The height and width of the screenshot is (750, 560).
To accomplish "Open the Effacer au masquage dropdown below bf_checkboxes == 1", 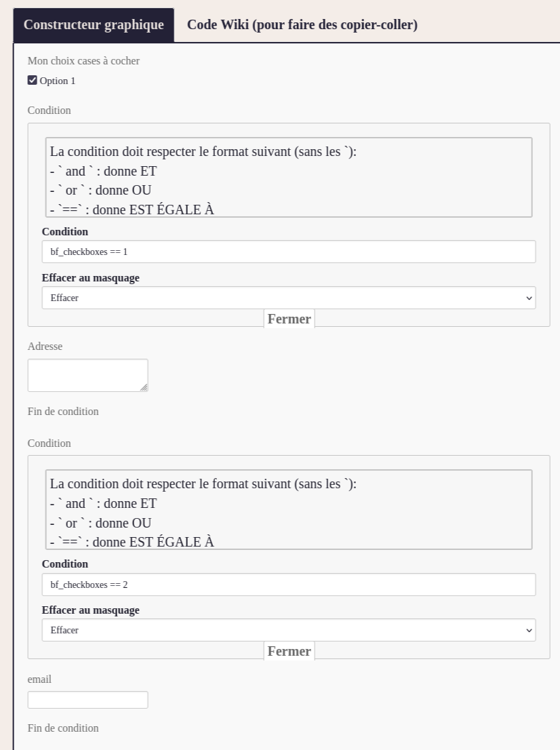I will 289,298.
